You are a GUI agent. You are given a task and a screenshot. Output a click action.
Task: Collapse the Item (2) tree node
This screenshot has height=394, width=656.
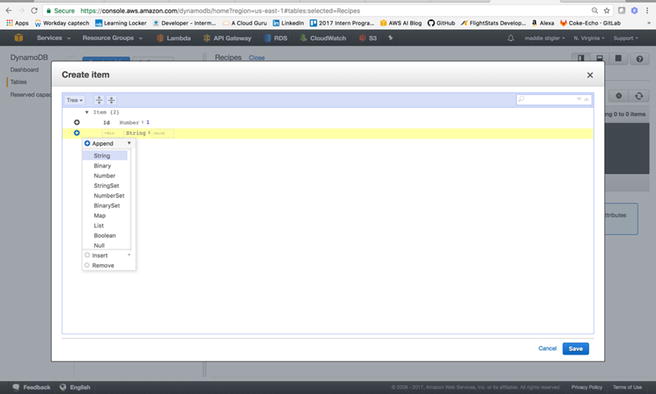[x=87, y=112]
